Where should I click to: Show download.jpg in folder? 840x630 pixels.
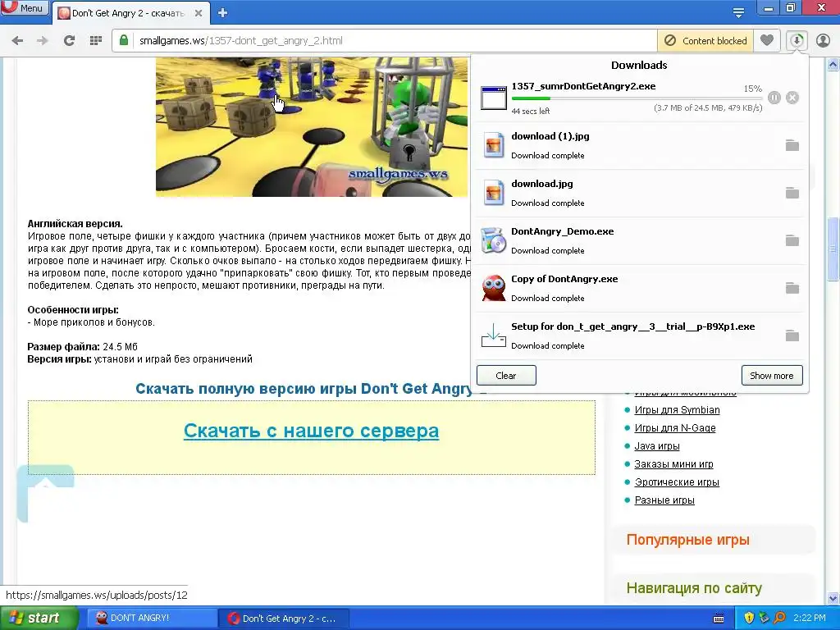pos(792,193)
